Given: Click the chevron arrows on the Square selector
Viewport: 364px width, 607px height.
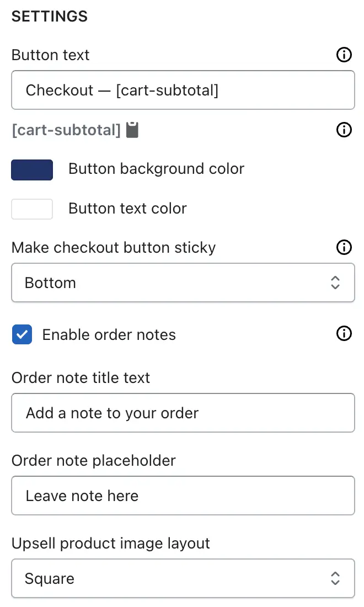Looking at the screenshot, I should (x=335, y=578).
